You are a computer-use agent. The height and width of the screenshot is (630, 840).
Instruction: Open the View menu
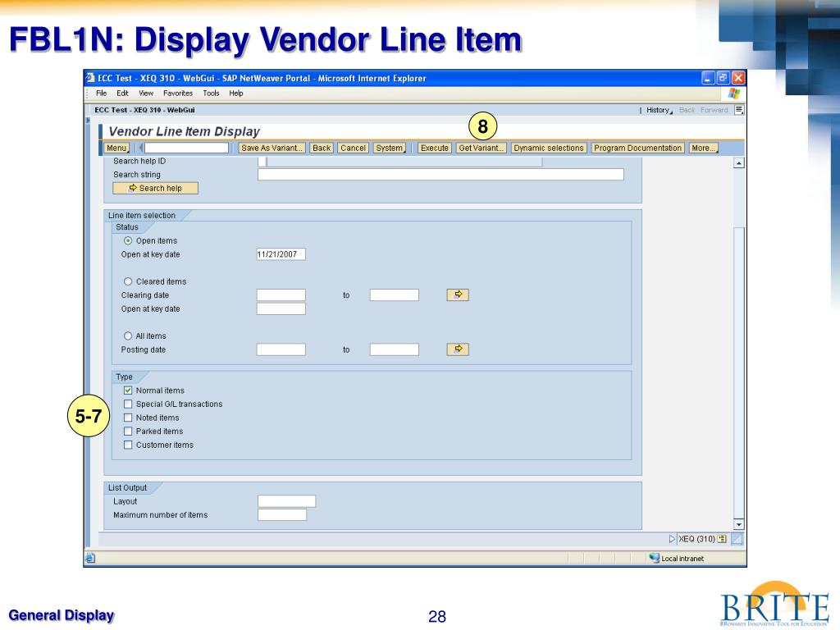click(x=146, y=94)
